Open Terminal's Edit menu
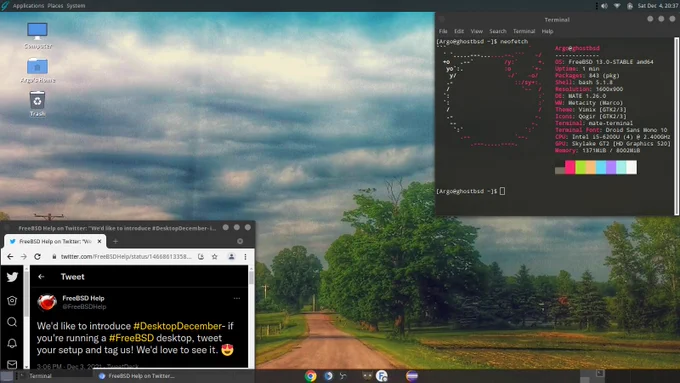This screenshot has height=383, width=680. 459,31
